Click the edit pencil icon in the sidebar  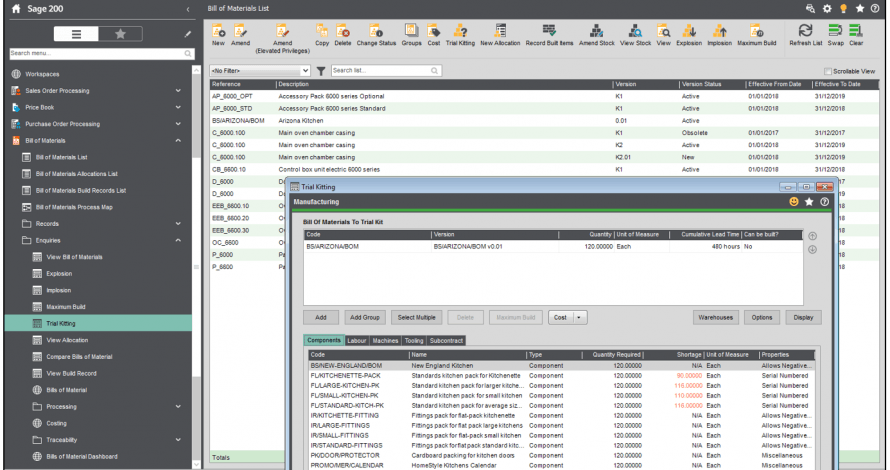(x=188, y=34)
